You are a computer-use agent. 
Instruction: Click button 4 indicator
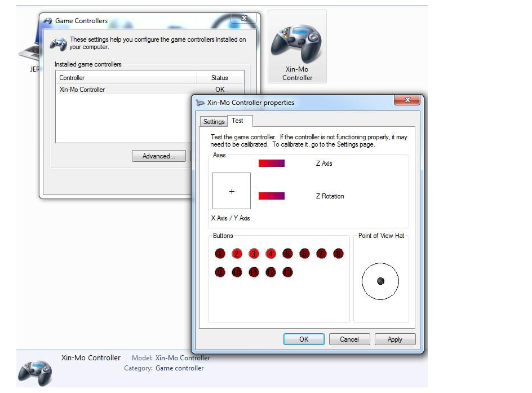click(x=271, y=254)
